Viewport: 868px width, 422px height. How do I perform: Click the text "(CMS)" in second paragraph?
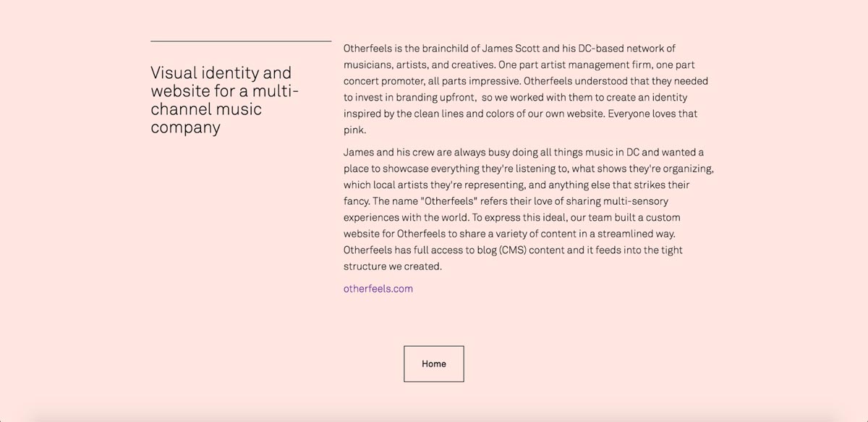tap(514, 250)
